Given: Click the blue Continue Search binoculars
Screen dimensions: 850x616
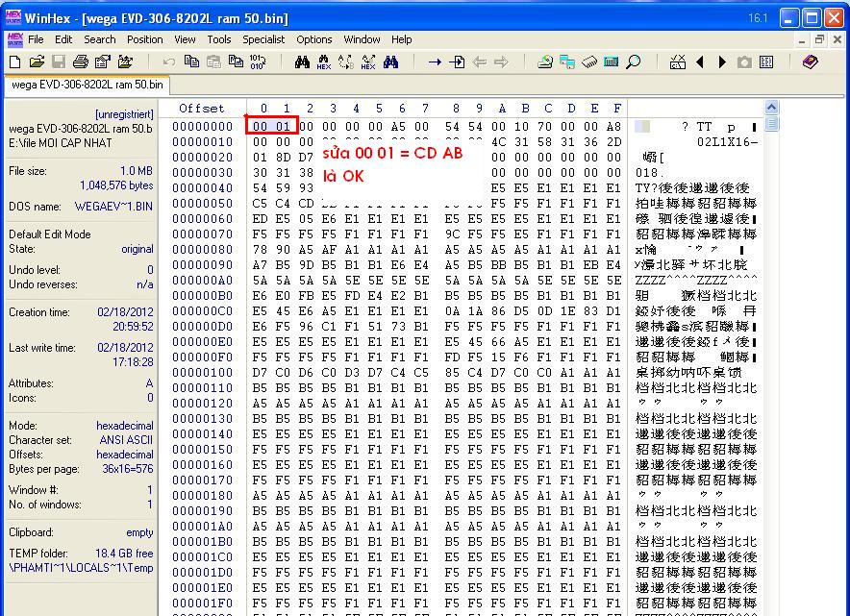Looking at the screenshot, I should pyautogui.click(x=390, y=62).
